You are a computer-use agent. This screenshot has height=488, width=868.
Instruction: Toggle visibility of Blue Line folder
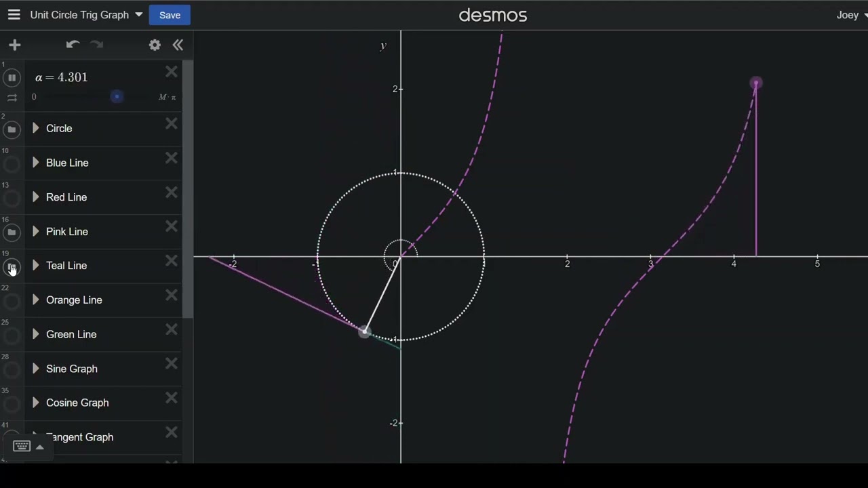pos(12,164)
